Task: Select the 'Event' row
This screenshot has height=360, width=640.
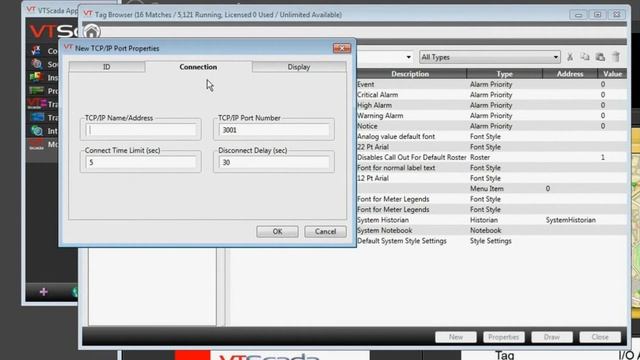Action: click(x=491, y=84)
